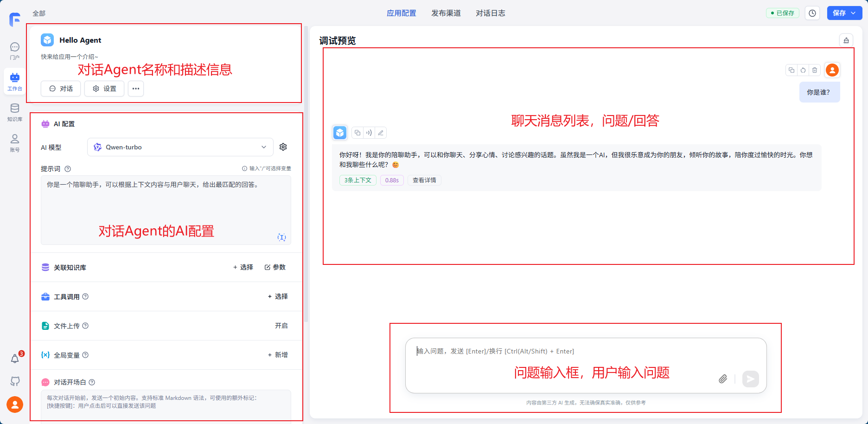Click 新增 to add global variable
This screenshot has width=868, height=424.
pyautogui.click(x=278, y=355)
